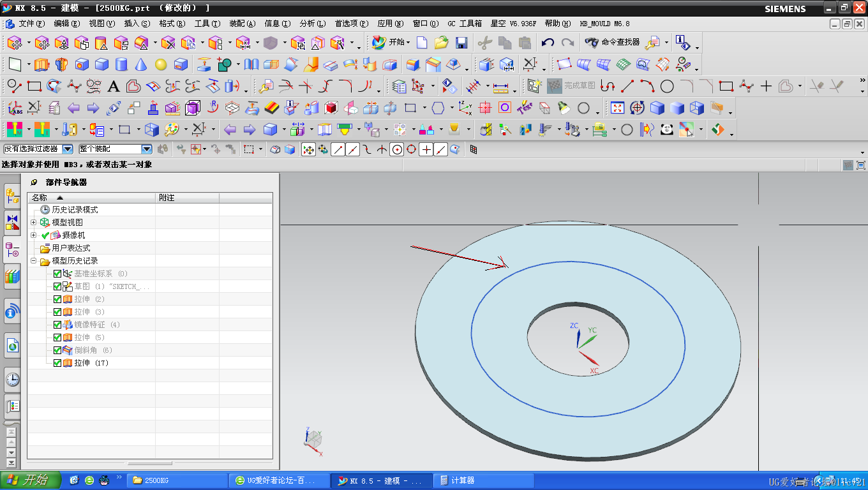Toggle the 拉伸 (5) feature checkbox
868x490 pixels.
pyautogui.click(x=57, y=338)
